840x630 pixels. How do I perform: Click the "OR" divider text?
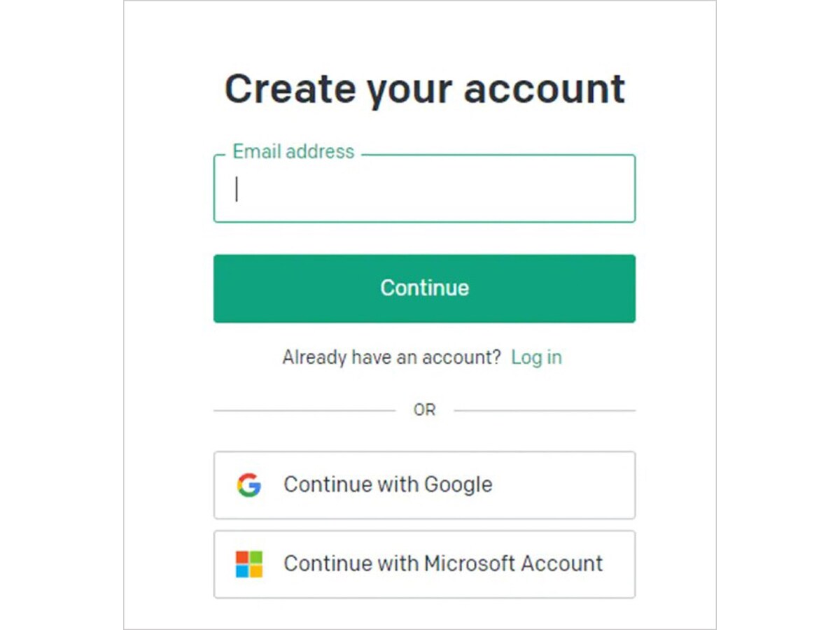click(x=424, y=410)
